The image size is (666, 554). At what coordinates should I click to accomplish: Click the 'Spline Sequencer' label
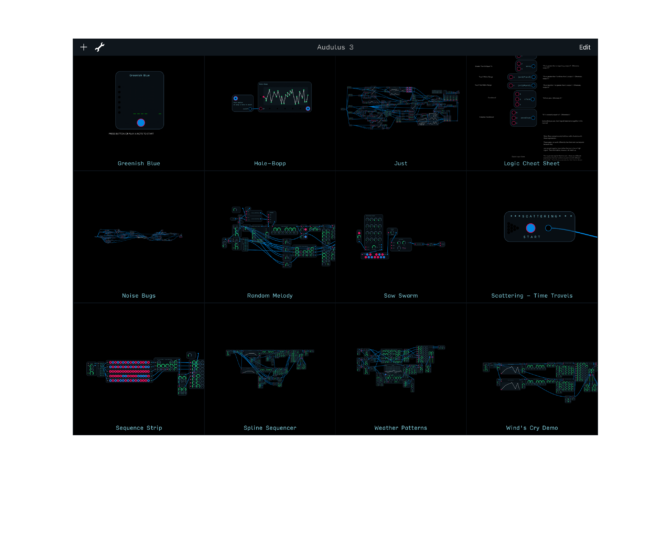270,427
